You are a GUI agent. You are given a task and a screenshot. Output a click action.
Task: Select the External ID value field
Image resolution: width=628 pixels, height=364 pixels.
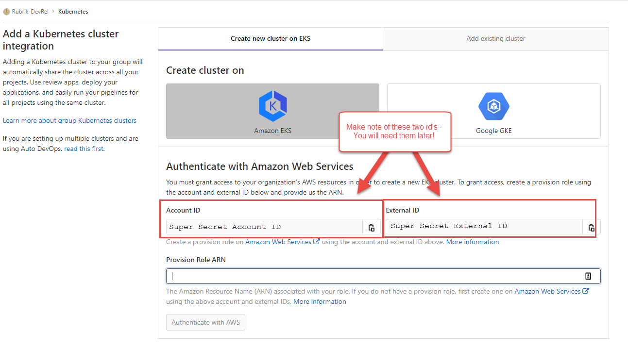484,227
